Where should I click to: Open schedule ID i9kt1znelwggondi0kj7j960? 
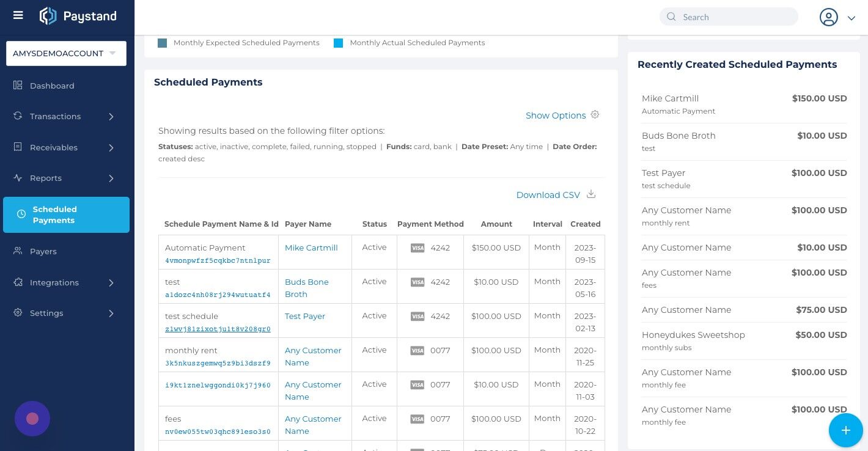(x=218, y=385)
